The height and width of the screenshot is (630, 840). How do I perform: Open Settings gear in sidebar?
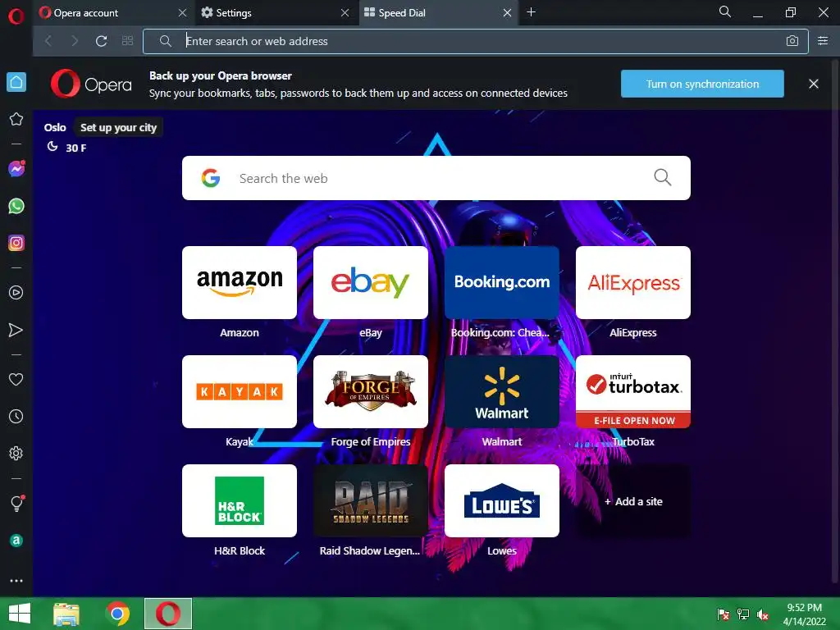point(16,453)
